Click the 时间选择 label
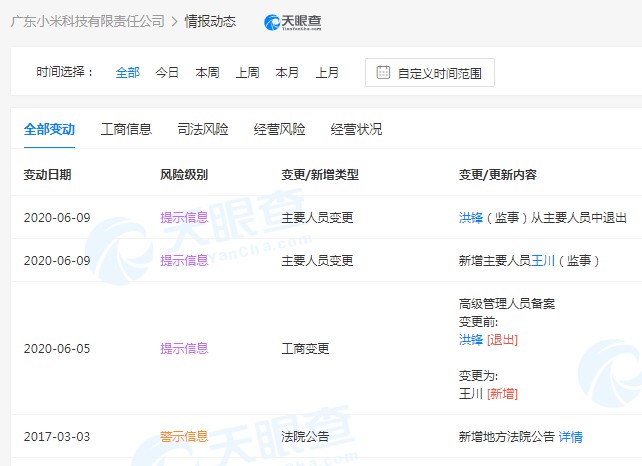Image resolution: width=642 pixels, height=466 pixels. pos(65,72)
